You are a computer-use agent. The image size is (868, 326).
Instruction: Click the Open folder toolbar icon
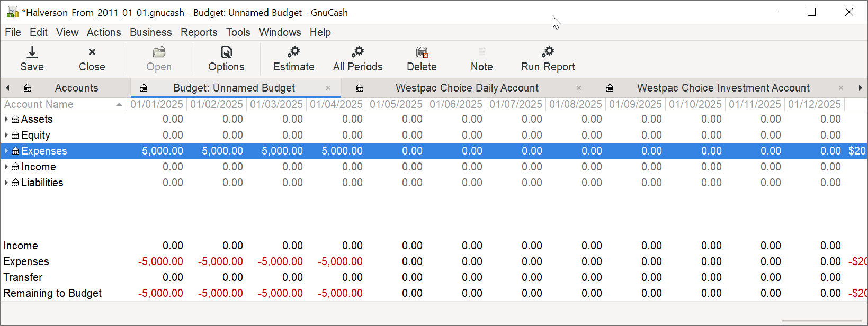[159, 52]
